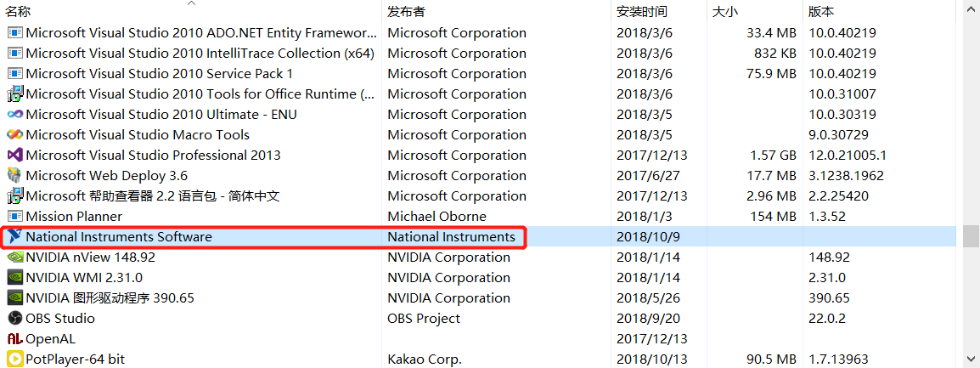Click the Microsoft Web Deploy 3.6 icon
Viewport: 980px width, 368px height.
pyautogui.click(x=14, y=176)
